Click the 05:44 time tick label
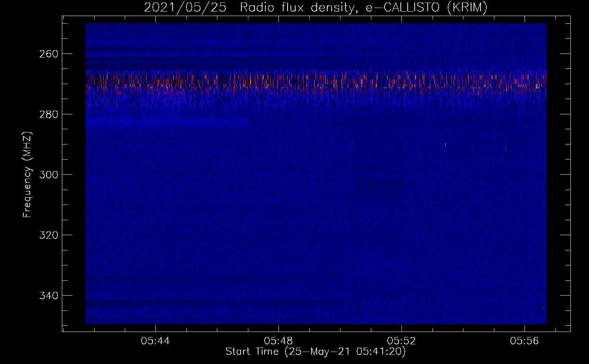 coord(156,341)
